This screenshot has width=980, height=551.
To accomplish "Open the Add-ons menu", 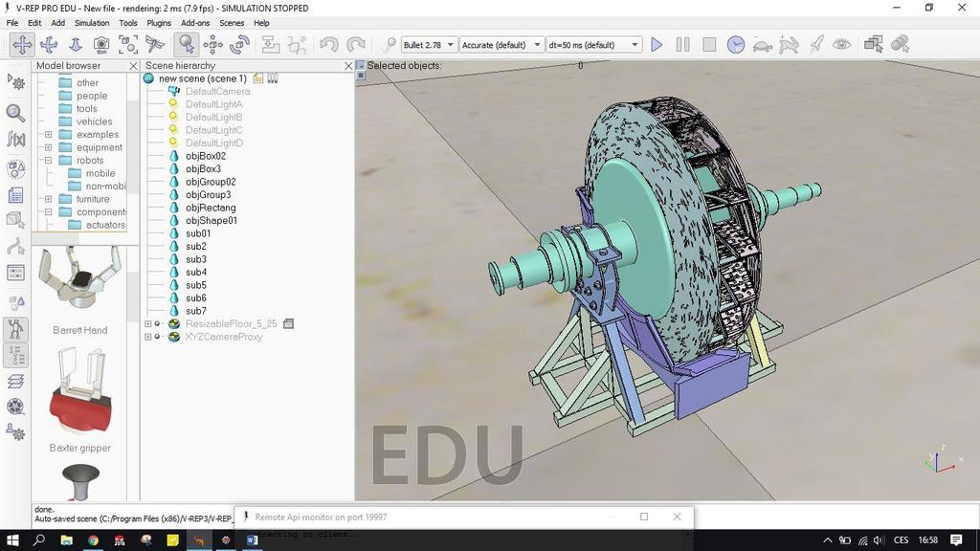I will [x=195, y=23].
